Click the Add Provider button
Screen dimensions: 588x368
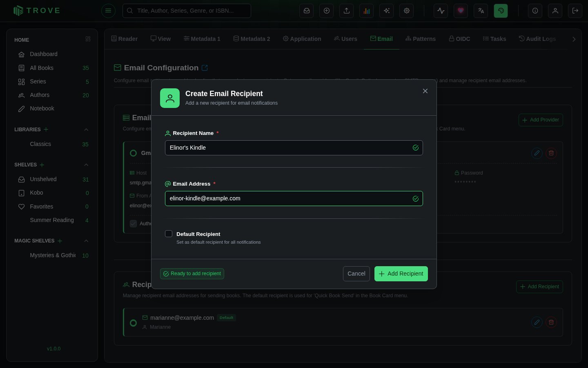point(541,120)
